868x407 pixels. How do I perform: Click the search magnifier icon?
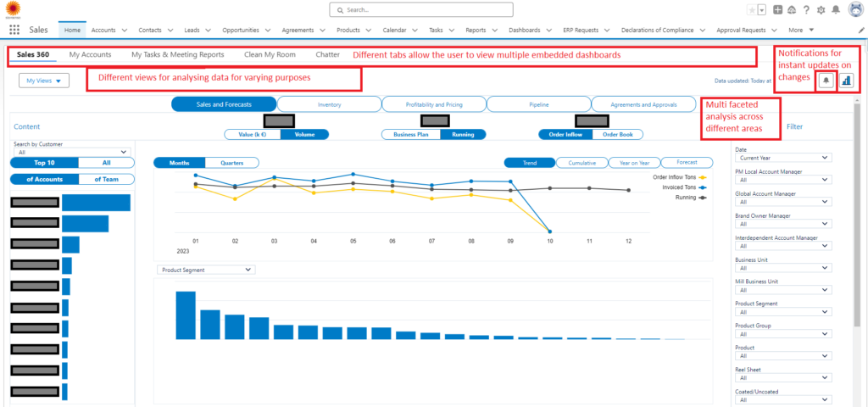click(x=342, y=10)
